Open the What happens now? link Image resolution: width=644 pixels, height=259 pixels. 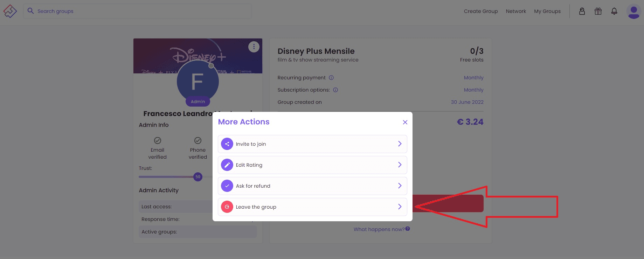(379, 229)
